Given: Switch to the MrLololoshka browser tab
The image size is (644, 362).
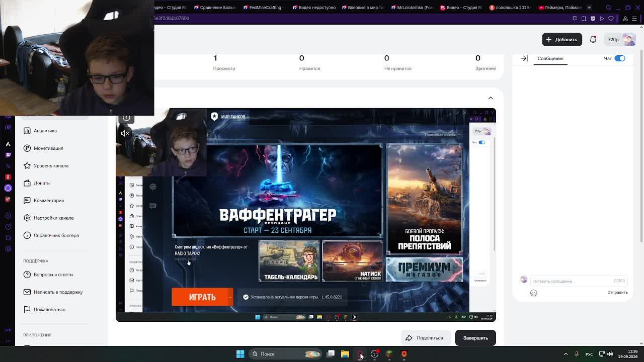Looking at the screenshot, I should click(x=412, y=8).
